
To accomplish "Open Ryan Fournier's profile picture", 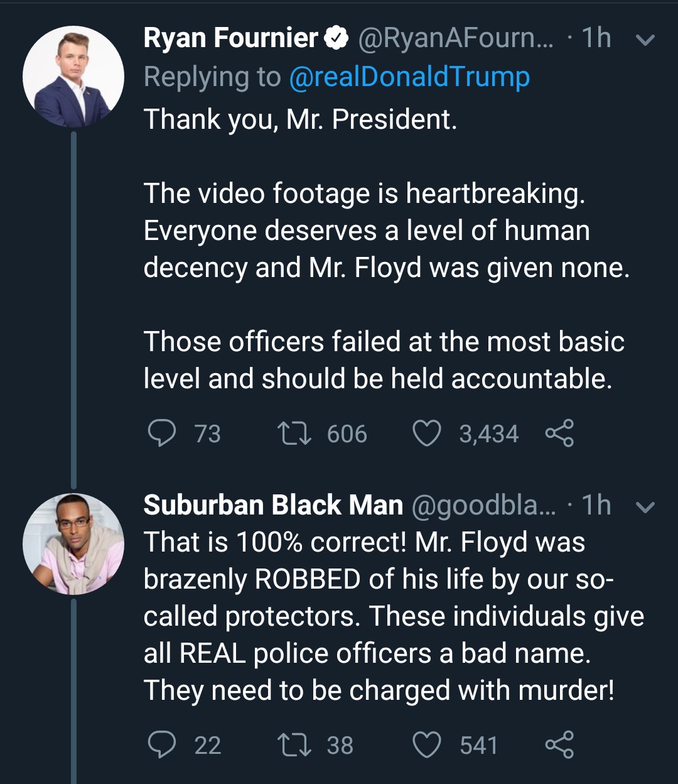I will click(x=73, y=77).
